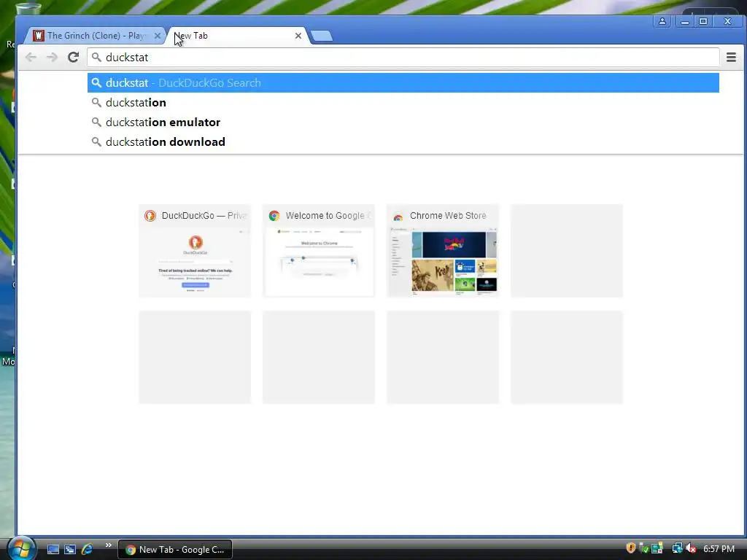747x560 pixels.
Task: Click the browser back arrow
Action: pyautogui.click(x=31, y=58)
